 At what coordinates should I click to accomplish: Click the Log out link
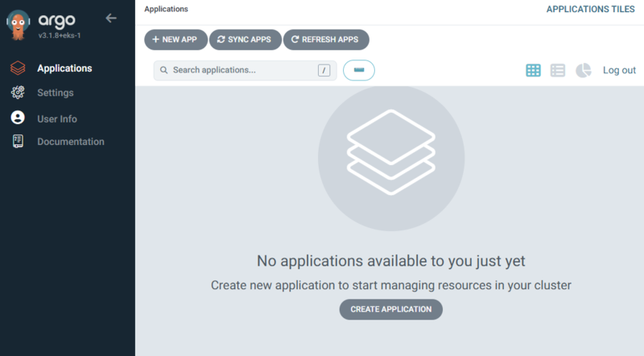pyautogui.click(x=619, y=70)
